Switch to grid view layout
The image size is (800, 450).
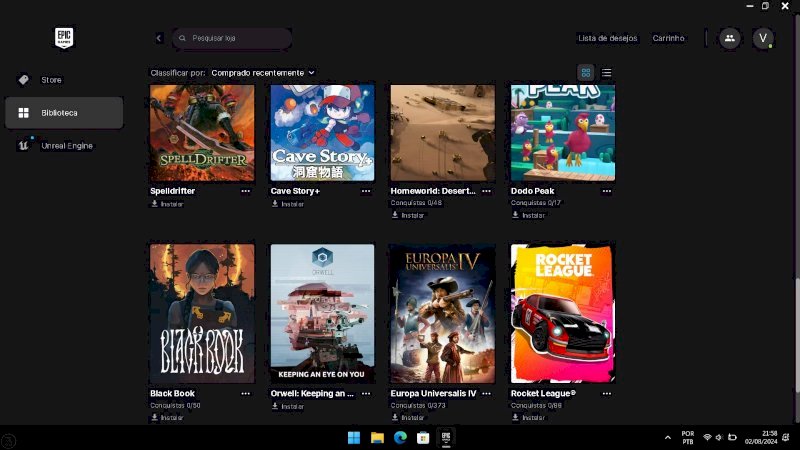(586, 72)
